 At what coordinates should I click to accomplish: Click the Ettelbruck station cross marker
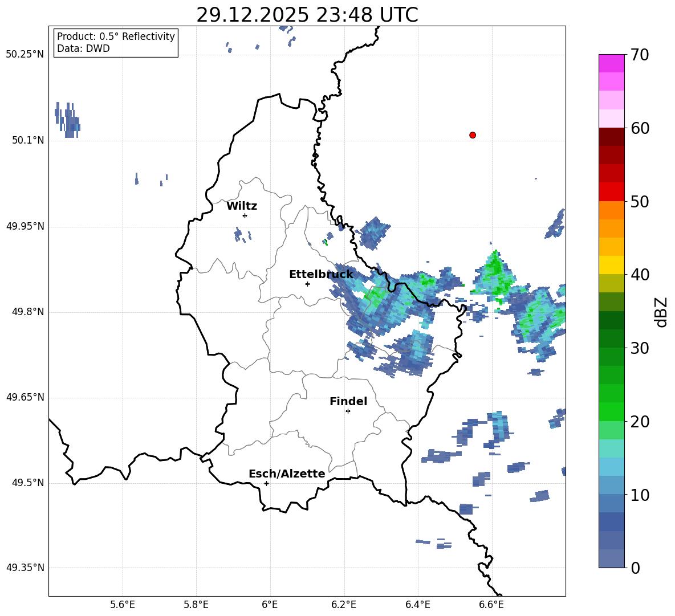click(307, 284)
